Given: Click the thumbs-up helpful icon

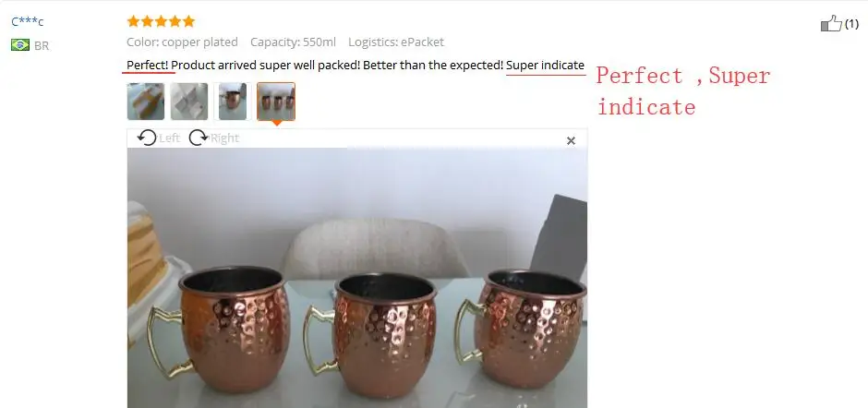Looking at the screenshot, I should point(831,24).
